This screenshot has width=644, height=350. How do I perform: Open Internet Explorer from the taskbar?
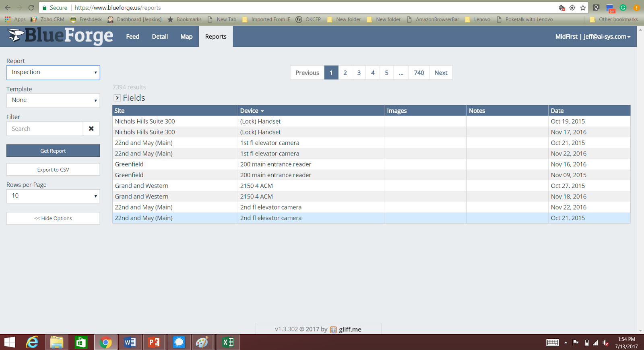(x=32, y=342)
